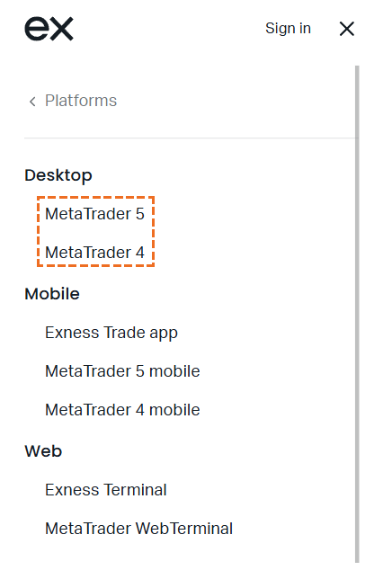
Task: Click the vertical menu scrollbar
Action: click(357, 315)
